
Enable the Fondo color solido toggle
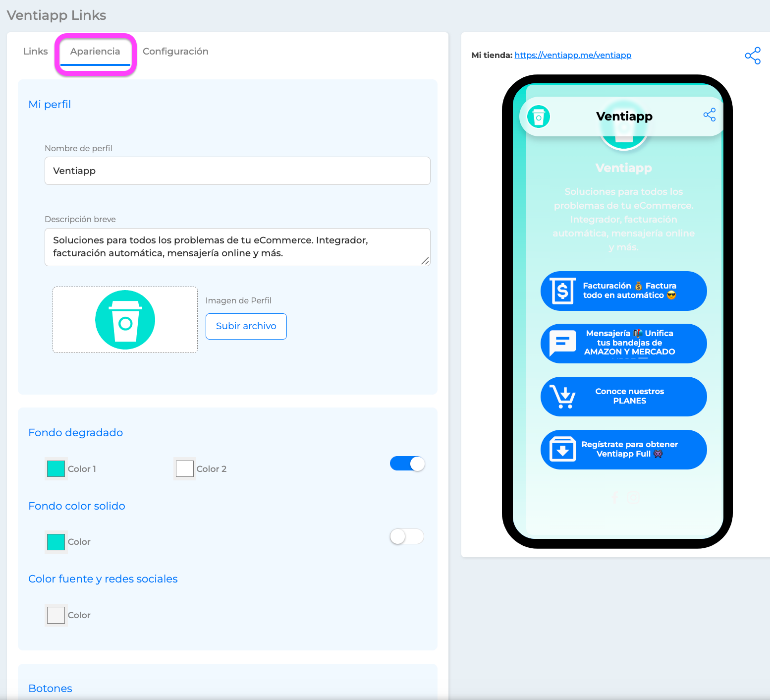point(407,536)
